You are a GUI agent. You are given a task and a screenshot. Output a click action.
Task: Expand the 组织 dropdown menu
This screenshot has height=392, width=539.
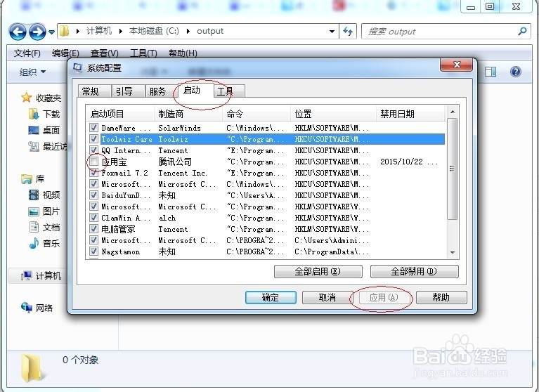click(32, 72)
